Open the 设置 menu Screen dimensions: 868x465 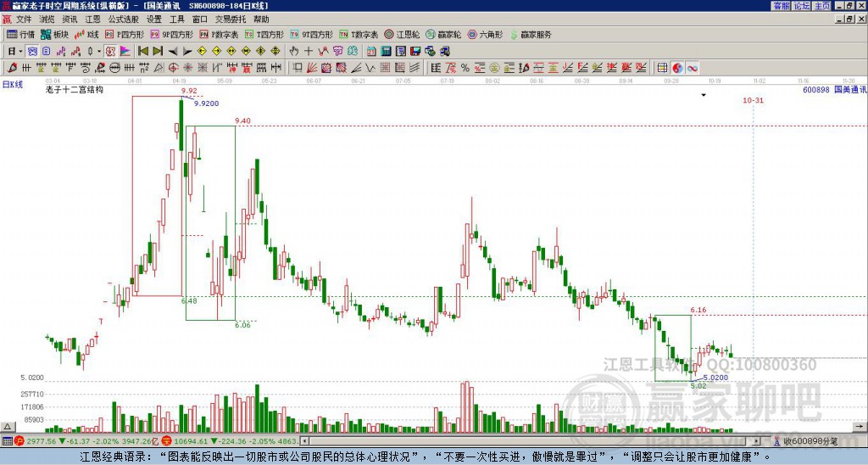coord(154,20)
